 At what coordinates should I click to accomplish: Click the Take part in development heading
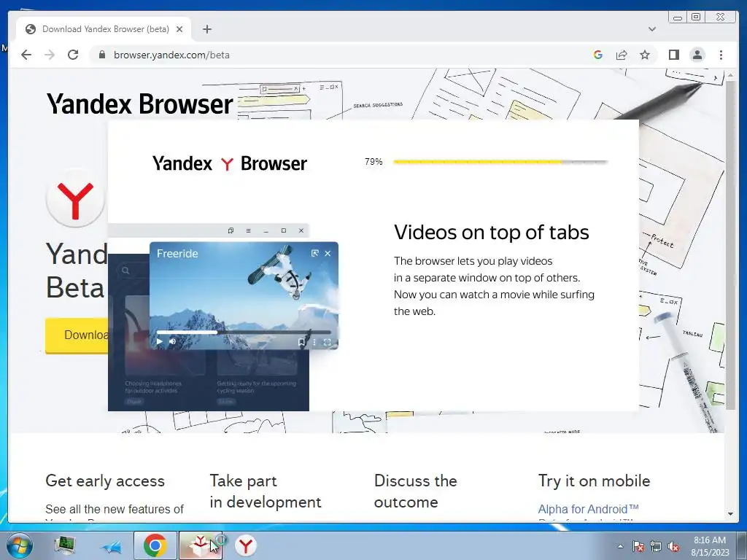266,491
